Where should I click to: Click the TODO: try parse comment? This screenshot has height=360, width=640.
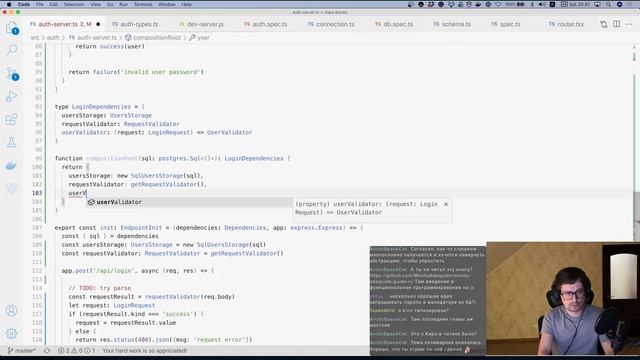[100, 288]
